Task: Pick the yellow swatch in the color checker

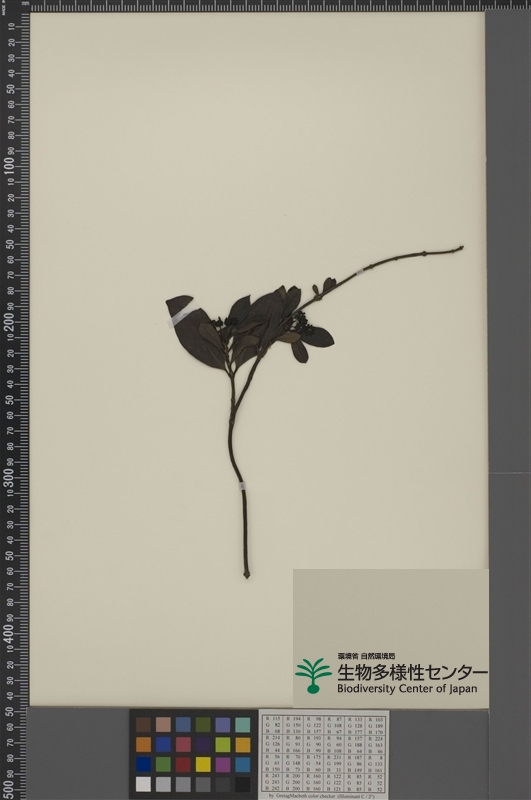Action: point(203,764)
